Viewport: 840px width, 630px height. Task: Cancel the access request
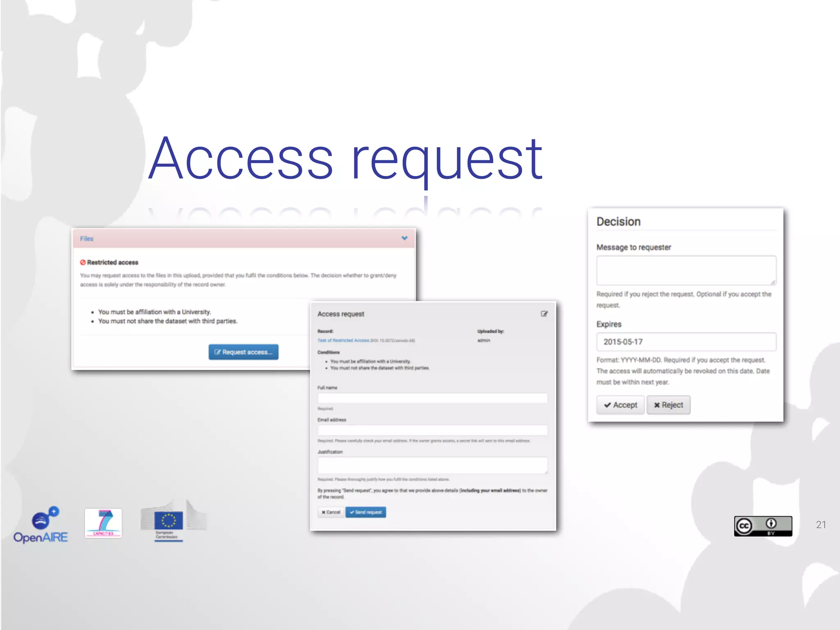pos(331,512)
